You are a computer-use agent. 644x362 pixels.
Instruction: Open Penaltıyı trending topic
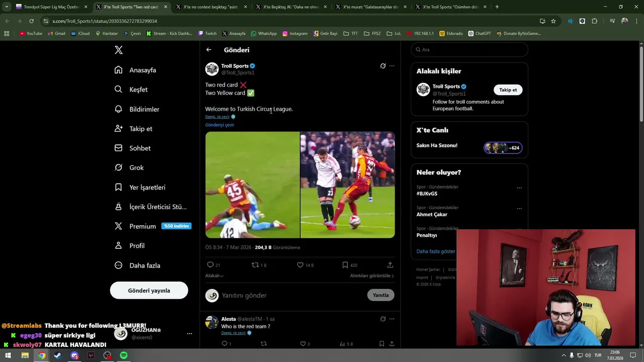click(426, 235)
